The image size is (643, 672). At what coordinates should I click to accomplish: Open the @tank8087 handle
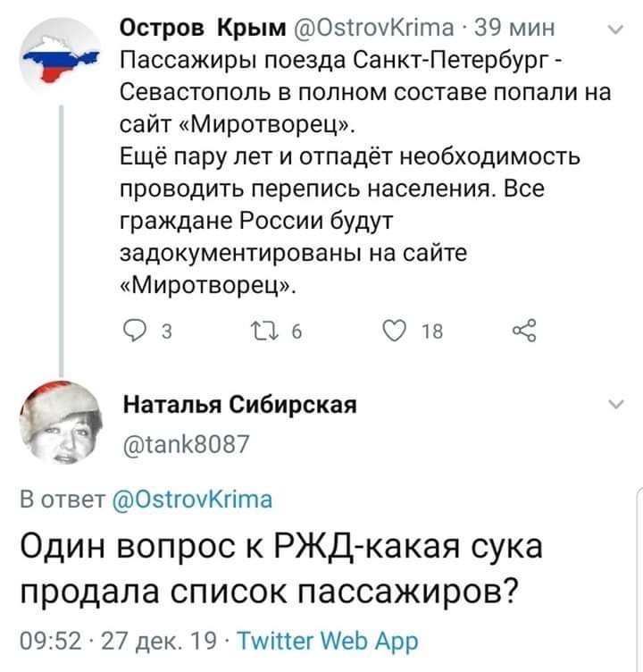pos(186,443)
